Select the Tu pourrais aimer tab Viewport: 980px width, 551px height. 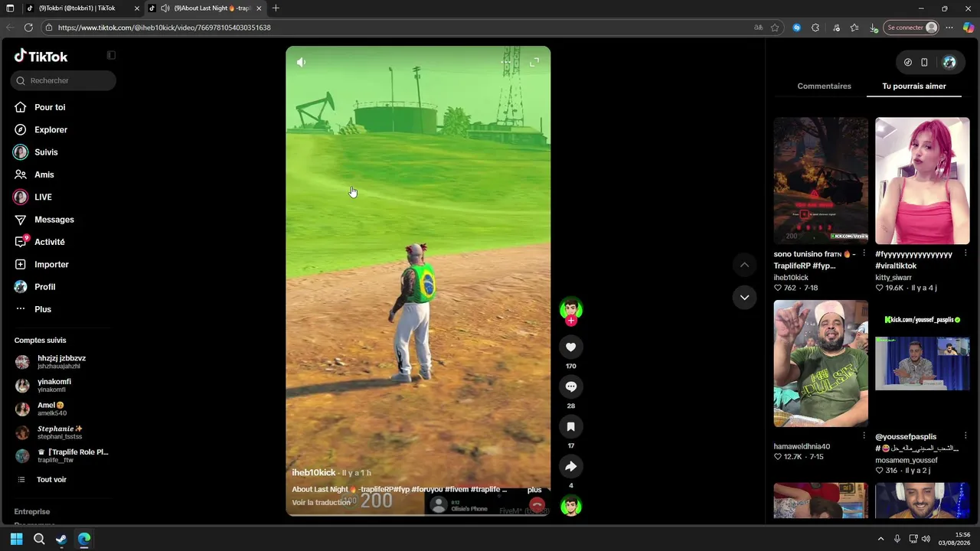pos(914,86)
